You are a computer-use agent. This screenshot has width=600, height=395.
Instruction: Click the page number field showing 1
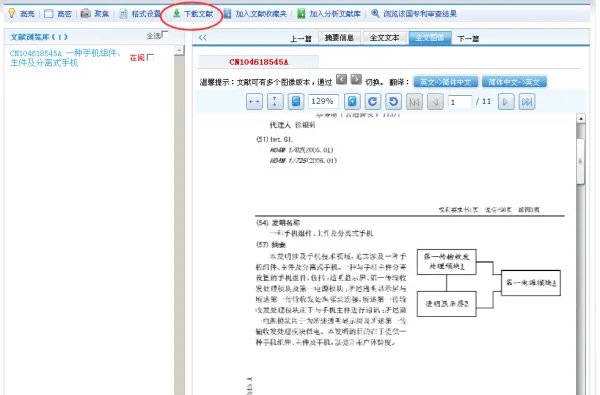[460, 102]
